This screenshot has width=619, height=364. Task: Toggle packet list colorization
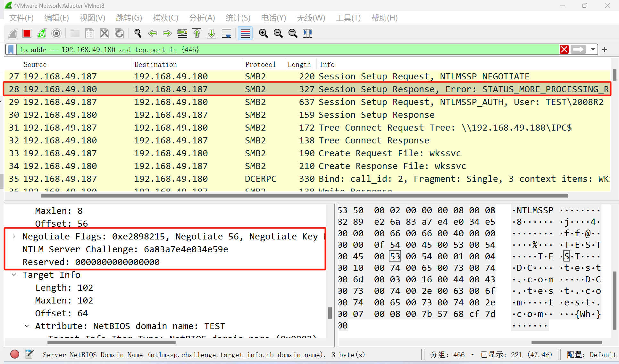(x=245, y=33)
